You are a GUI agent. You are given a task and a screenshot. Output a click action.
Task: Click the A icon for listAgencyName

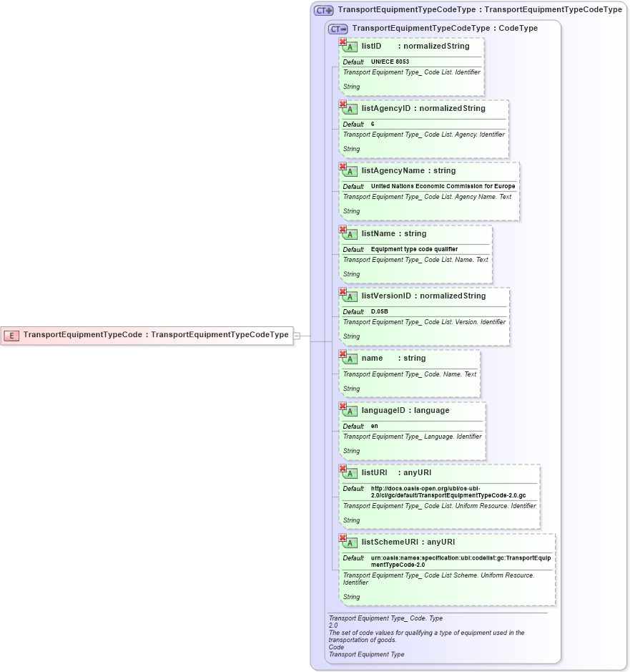(350, 171)
